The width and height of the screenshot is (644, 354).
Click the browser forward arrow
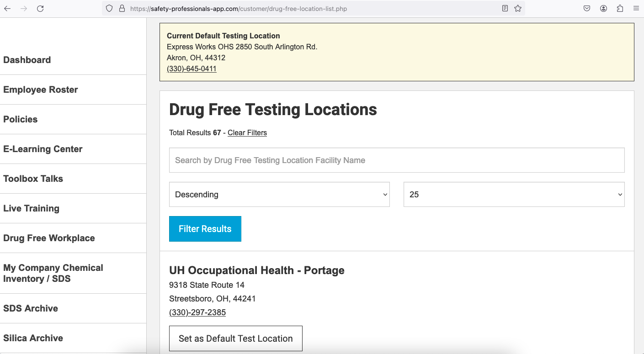24,8
